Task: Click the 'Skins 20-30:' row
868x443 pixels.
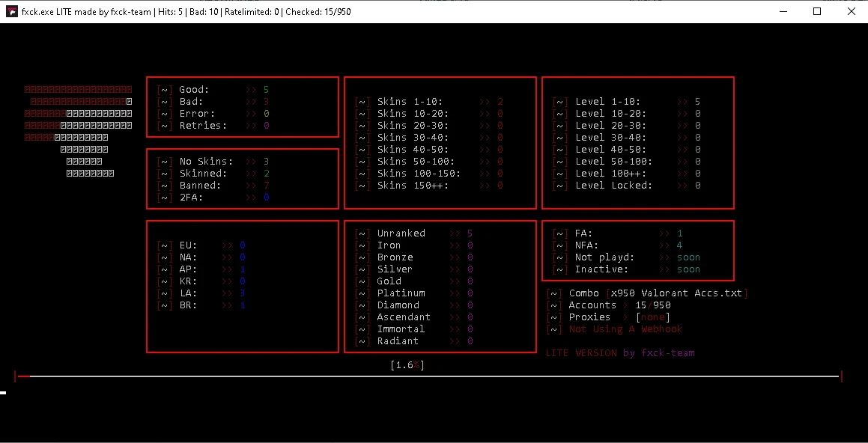Action: pos(430,126)
